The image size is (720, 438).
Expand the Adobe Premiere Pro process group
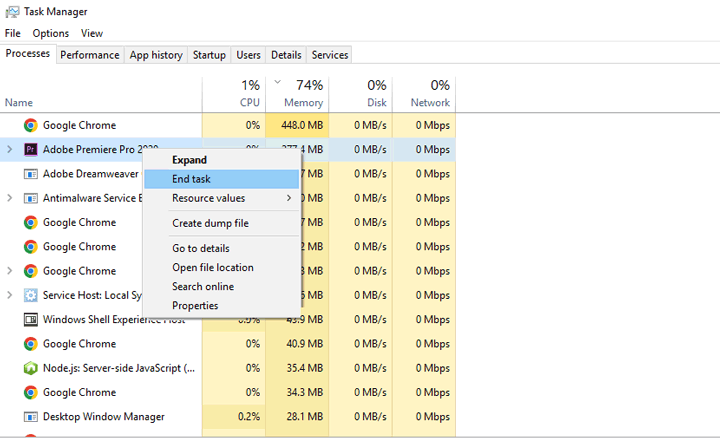[x=10, y=150]
